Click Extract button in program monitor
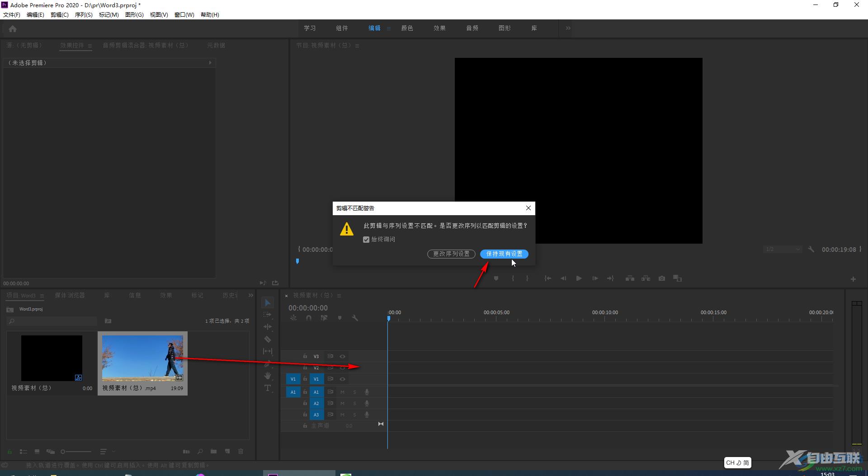This screenshot has width=868, height=476. (646, 278)
